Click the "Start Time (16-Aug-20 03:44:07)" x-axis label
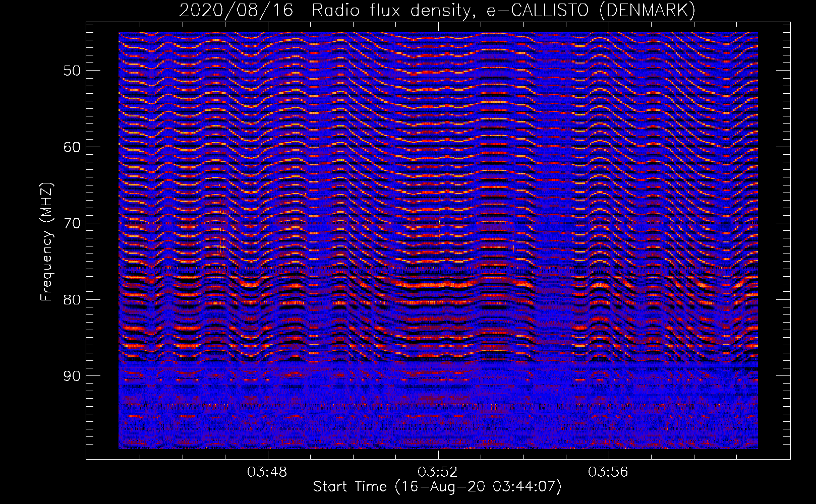The width and height of the screenshot is (816, 504). [x=437, y=487]
